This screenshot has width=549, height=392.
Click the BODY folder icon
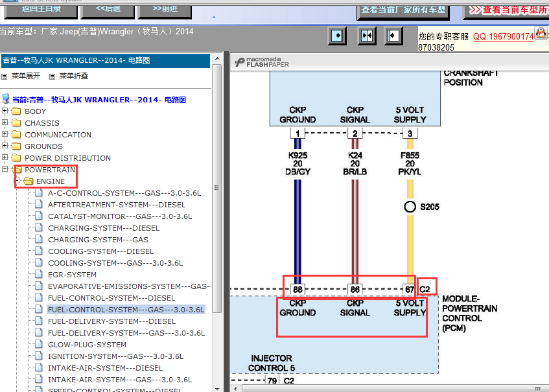point(16,111)
